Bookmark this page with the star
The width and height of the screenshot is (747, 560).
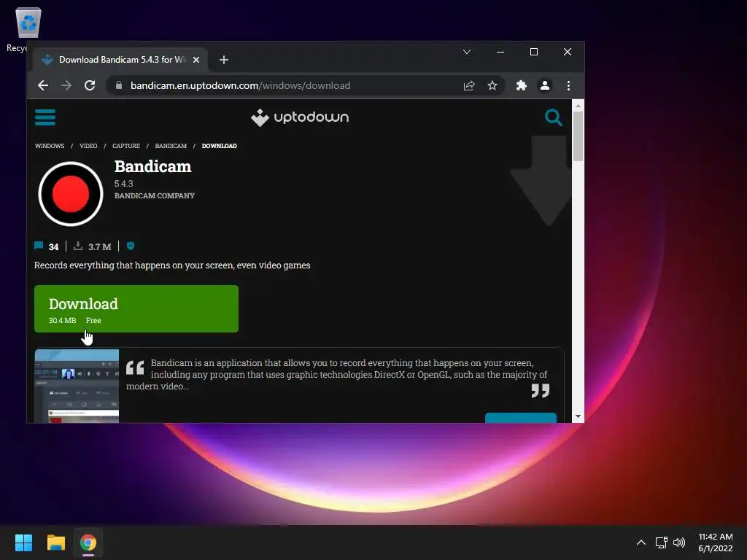point(492,86)
